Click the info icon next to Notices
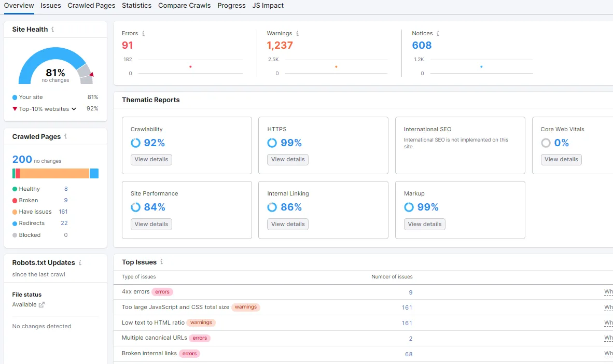This screenshot has height=364, width=613. pyautogui.click(x=438, y=34)
